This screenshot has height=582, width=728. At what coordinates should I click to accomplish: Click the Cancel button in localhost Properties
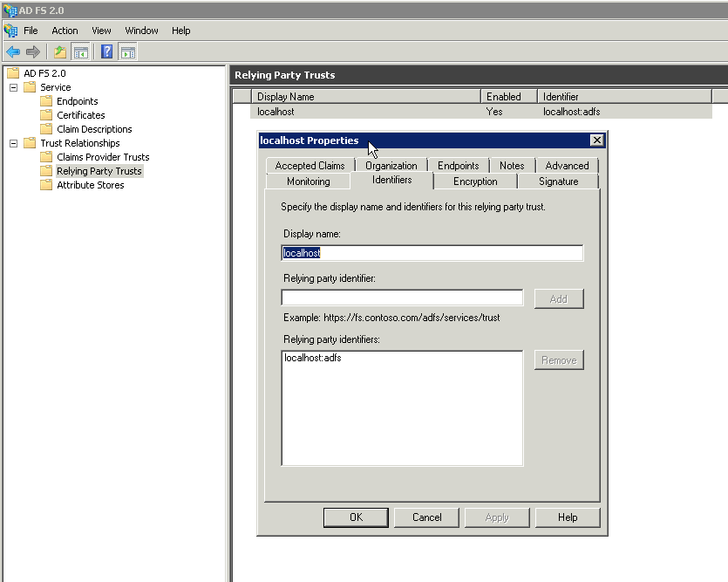(426, 517)
